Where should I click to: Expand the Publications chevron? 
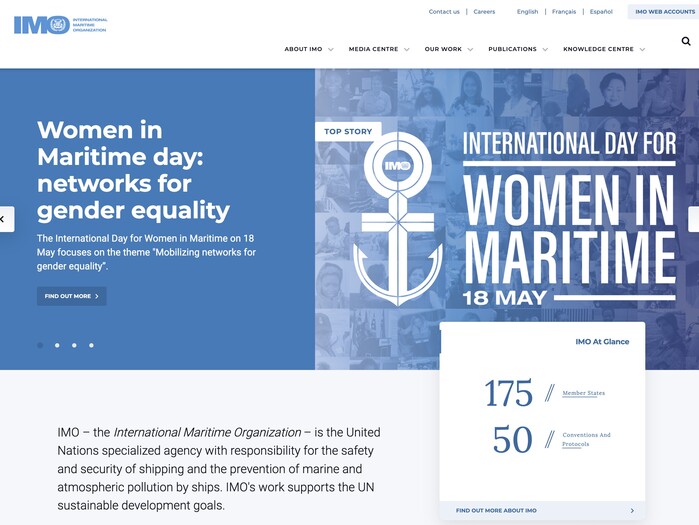pos(545,49)
